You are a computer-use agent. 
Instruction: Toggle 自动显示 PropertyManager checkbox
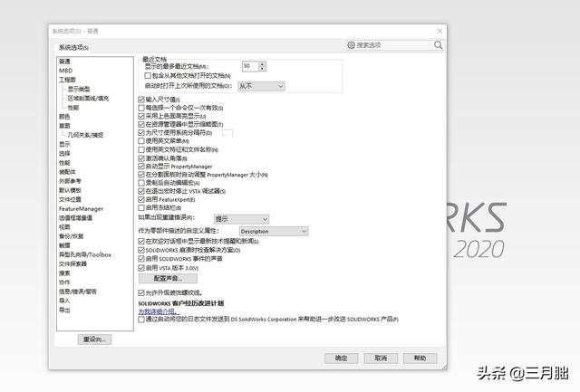click(141, 167)
